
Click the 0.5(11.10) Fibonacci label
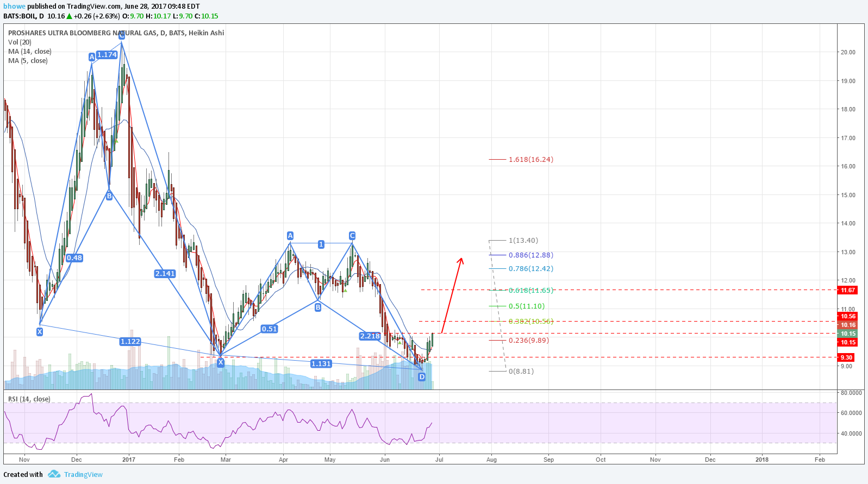(527, 306)
